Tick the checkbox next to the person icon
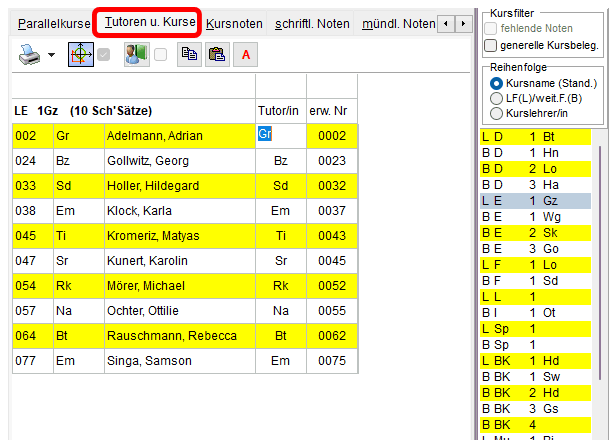This screenshot has height=440, width=611. [x=161, y=56]
